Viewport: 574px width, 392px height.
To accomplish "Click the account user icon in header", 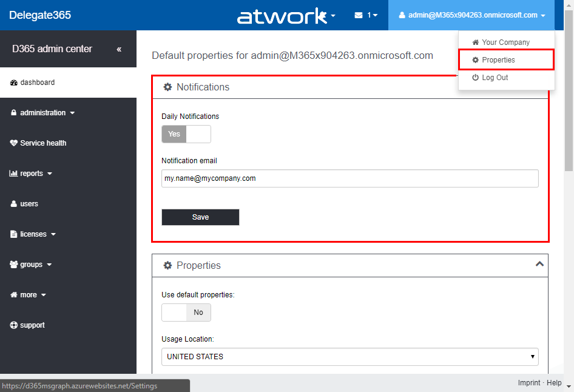I will pos(402,15).
